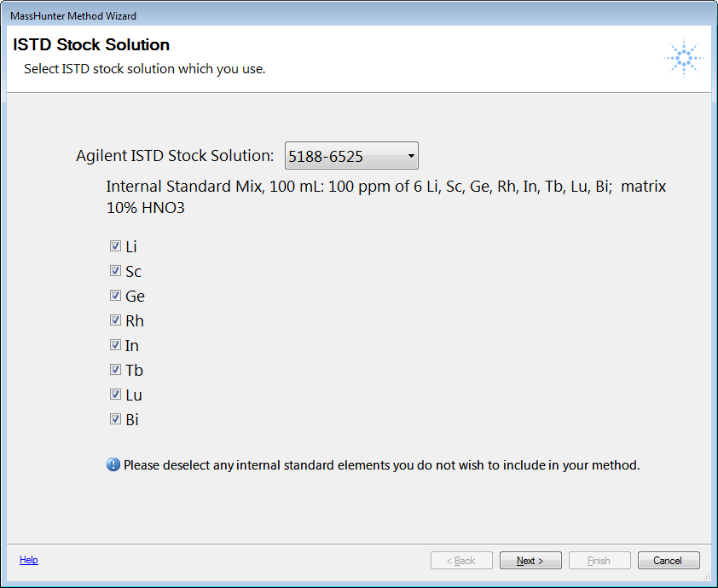Uncheck the Sc internal standard checkbox
The image size is (718, 588).
click(x=115, y=271)
